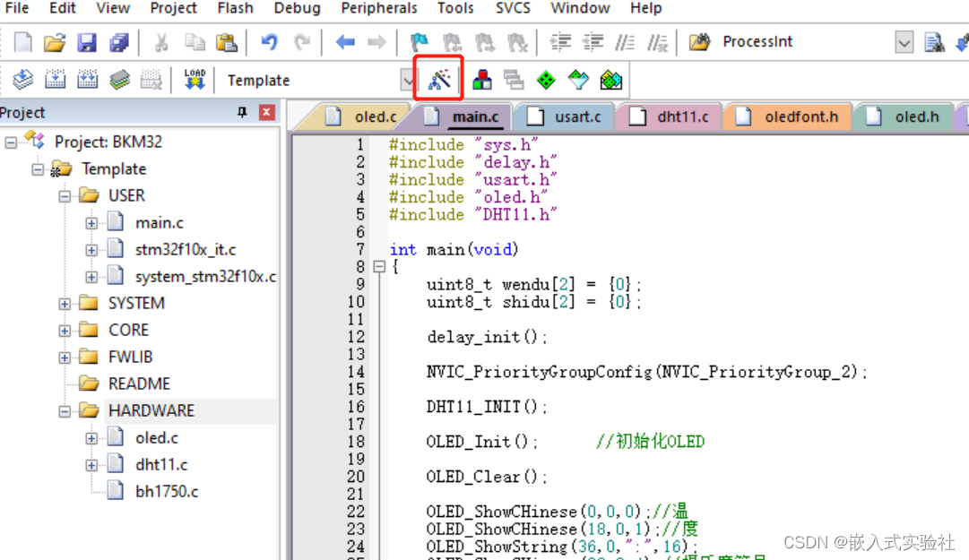Image resolution: width=969 pixels, height=560 pixels.
Task: Select dht11.c in HARDWARE folder
Action: (161, 465)
